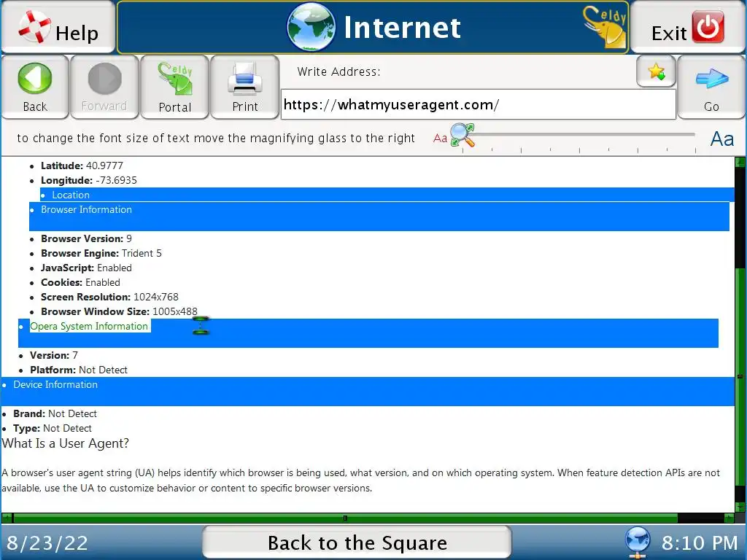This screenshot has height=560, width=747.
Task: Click the 8:10 PM clock display
Action: (x=700, y=542)
